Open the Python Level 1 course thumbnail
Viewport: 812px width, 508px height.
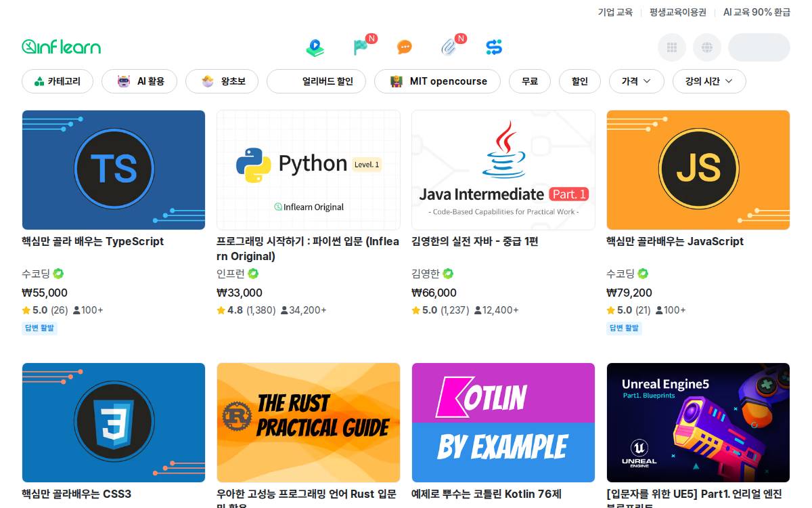[309, 170]
